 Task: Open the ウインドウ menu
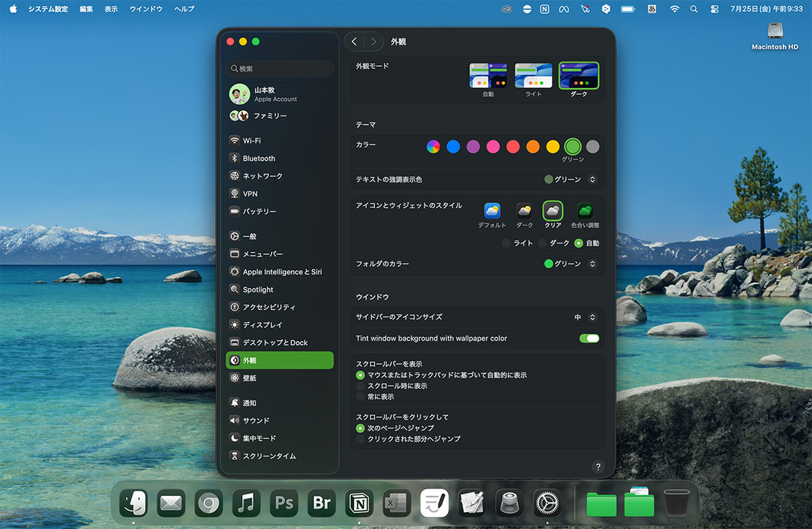coord(146,9)
